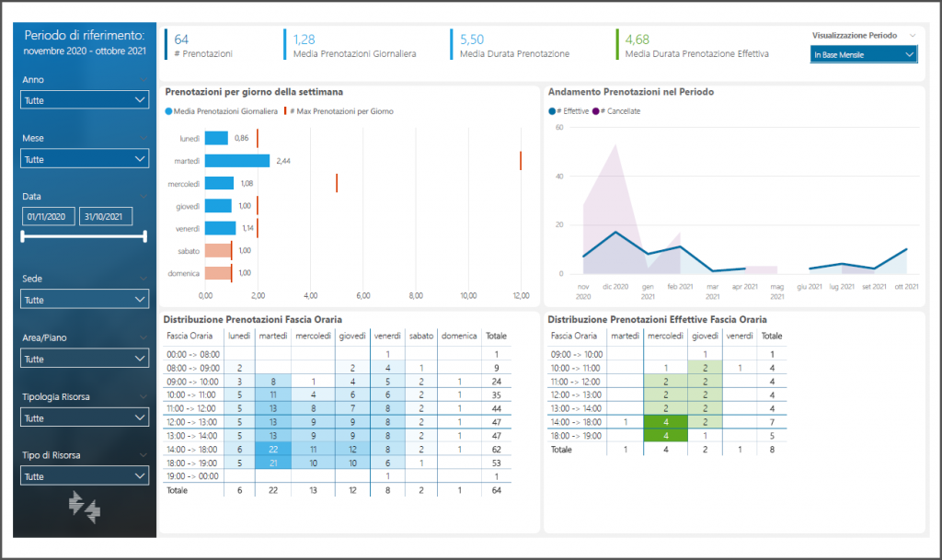This screenshot has height=560, width=942.
Task: Click the swap arrows icon below the filters
Action: click(x=85, y=508)
